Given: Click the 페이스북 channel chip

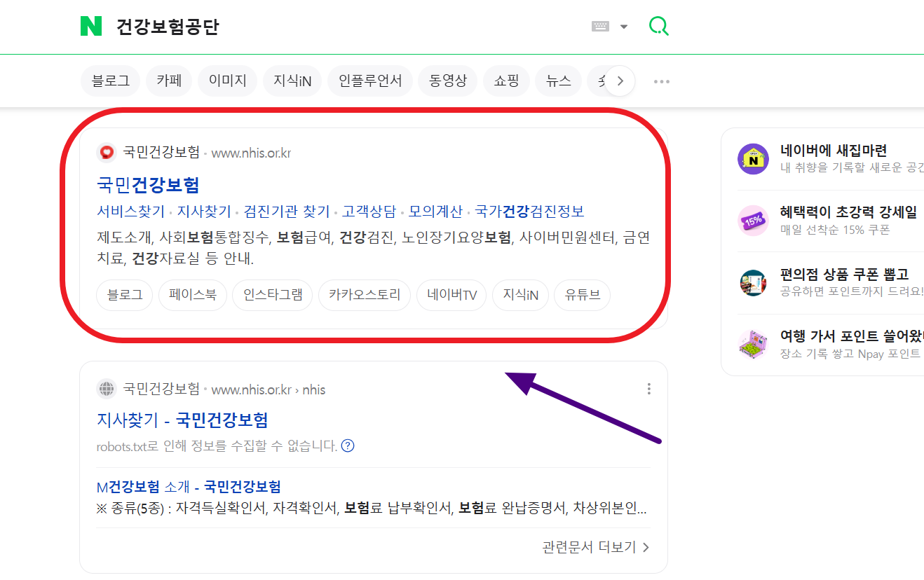Looking at the screenshot, I should [193, 295].
